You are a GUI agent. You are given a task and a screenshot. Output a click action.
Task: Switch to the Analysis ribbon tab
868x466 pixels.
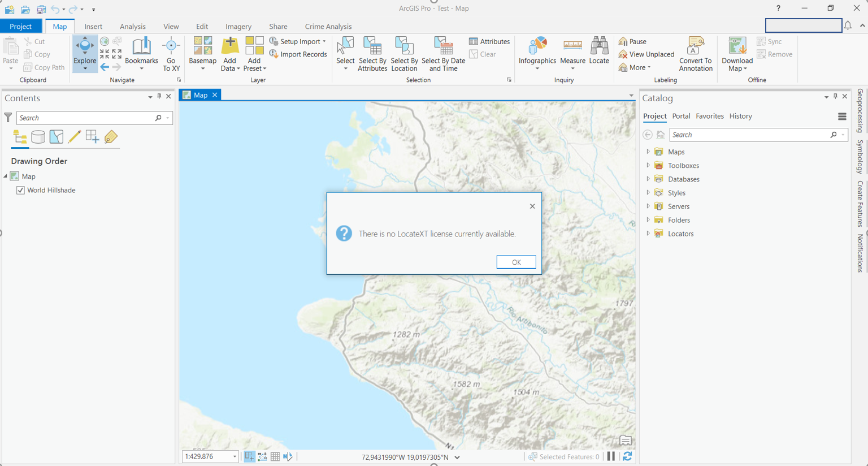click(132, 27)
